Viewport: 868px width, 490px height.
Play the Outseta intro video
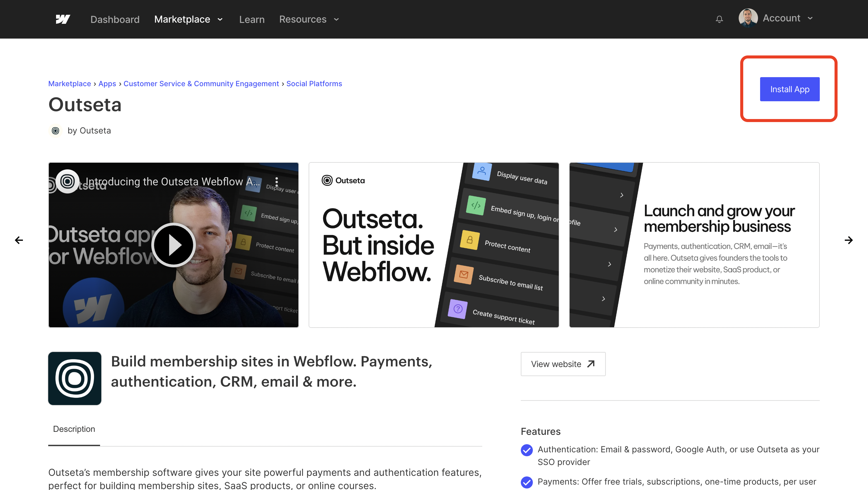point(174,245)
